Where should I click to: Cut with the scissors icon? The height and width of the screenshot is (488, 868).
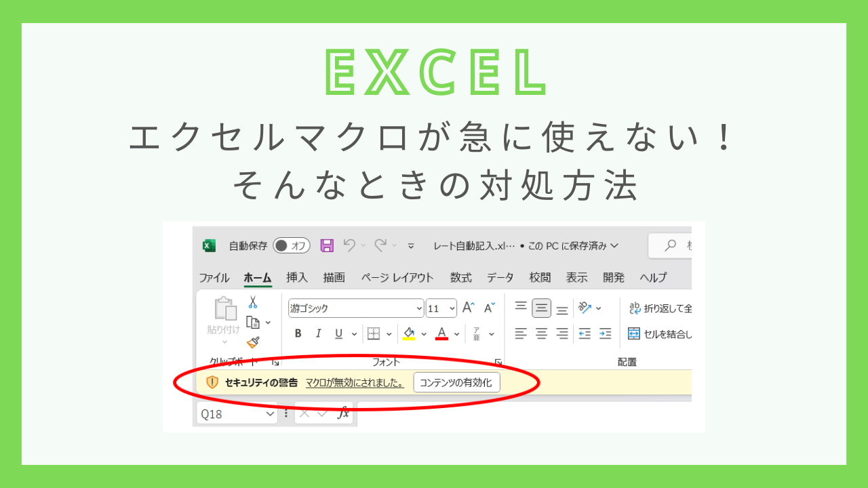(x=253, y=302)
